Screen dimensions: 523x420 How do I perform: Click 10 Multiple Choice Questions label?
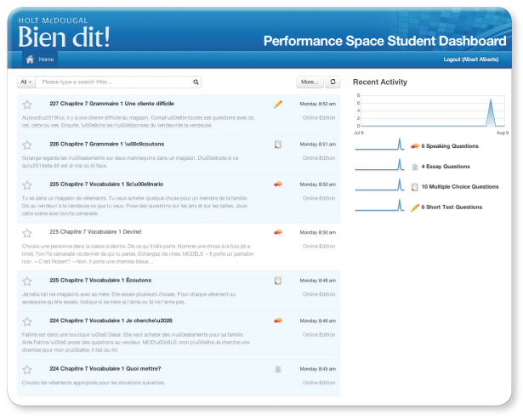[x=460, y=187]
